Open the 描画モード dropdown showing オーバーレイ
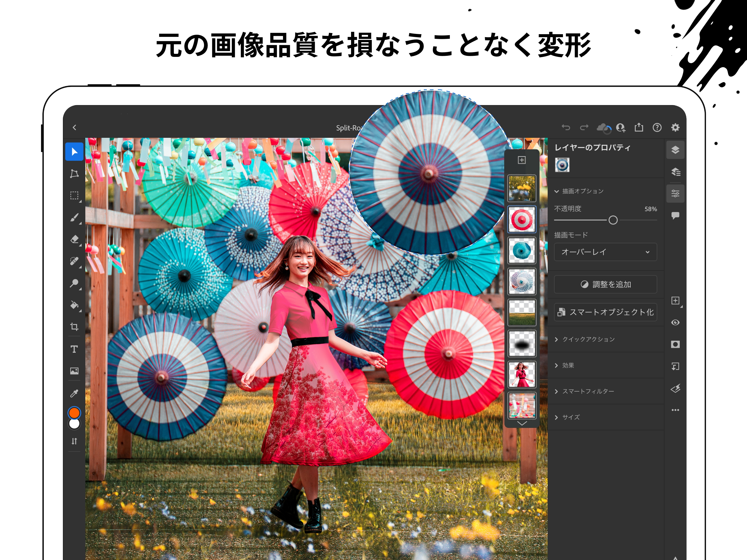Viewport: 747px width, 560px height. [x=606, y=252]
